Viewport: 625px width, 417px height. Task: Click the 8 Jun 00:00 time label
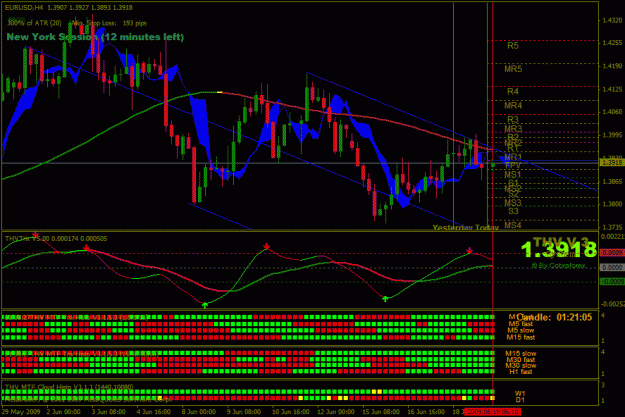pos(199,411)
